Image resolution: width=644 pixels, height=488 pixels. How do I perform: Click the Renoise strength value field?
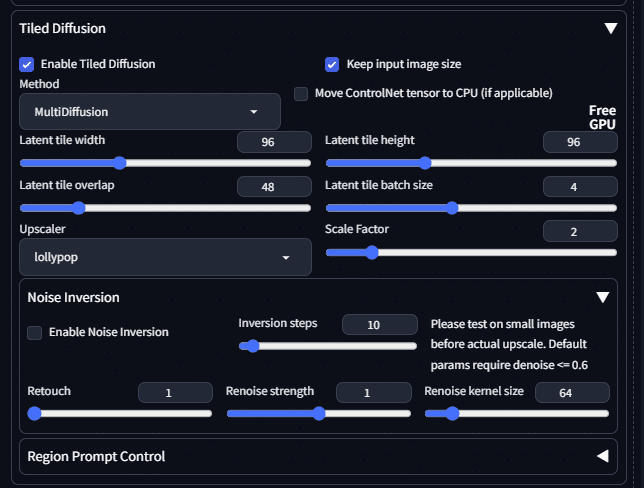(374, 393)
